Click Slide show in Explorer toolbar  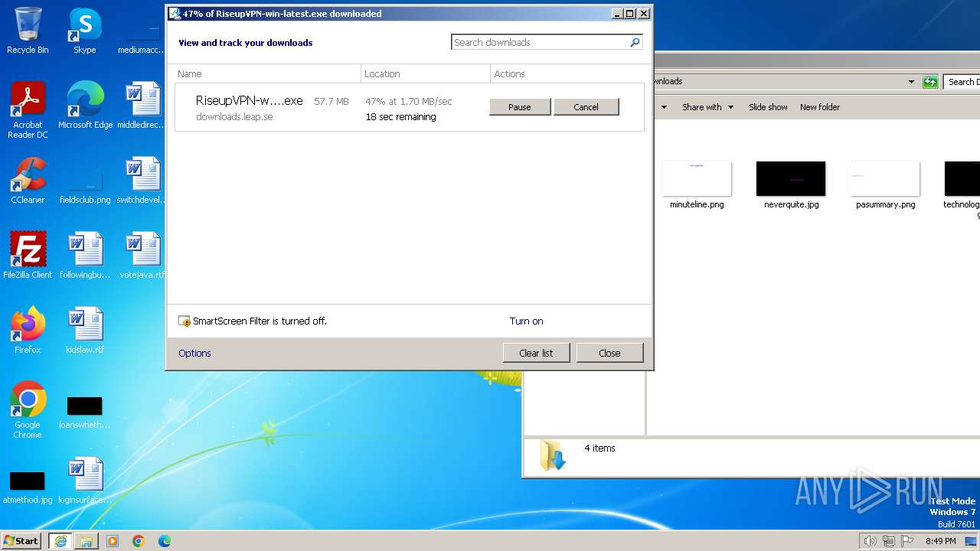768,107
